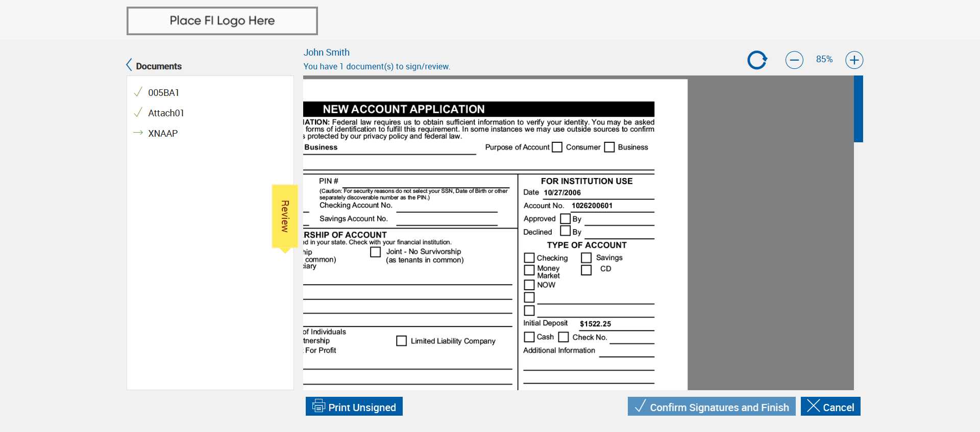
Task: Click the Account No. value 1026200601
Action: (592, 206)
